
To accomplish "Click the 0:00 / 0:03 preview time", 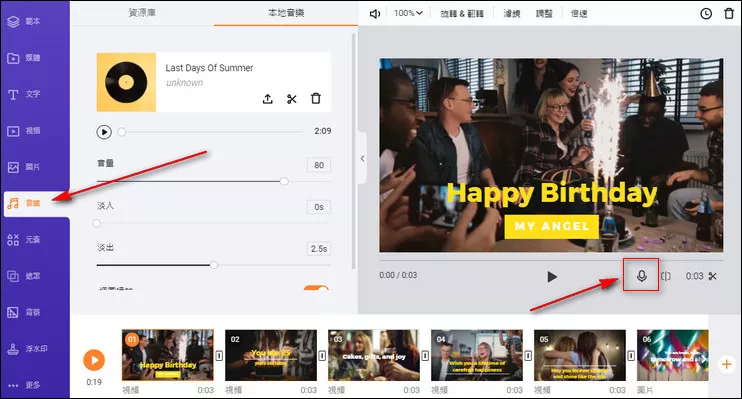I will click(398, 275).
